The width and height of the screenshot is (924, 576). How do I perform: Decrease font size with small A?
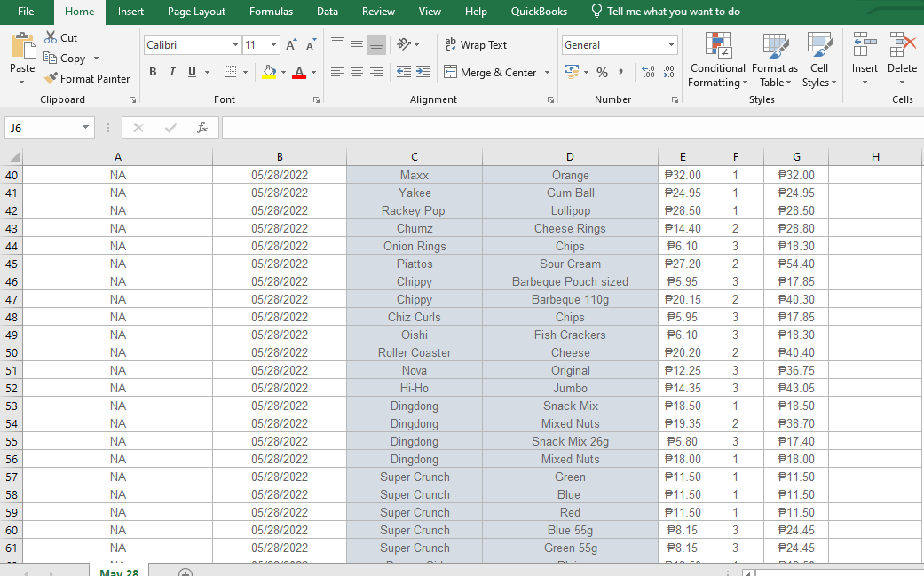coord(311,44)
